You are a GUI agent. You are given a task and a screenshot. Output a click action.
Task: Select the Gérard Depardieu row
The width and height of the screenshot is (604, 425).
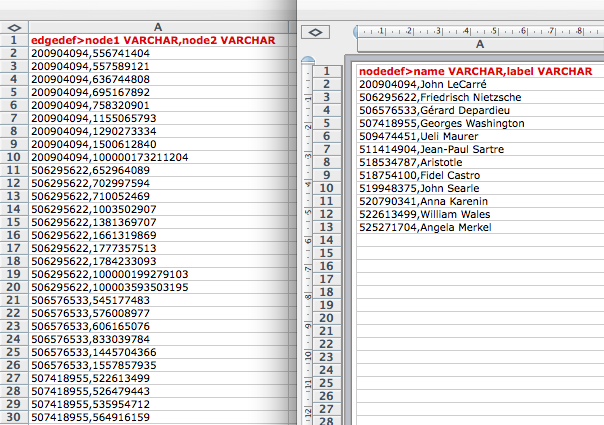point(480,111)
